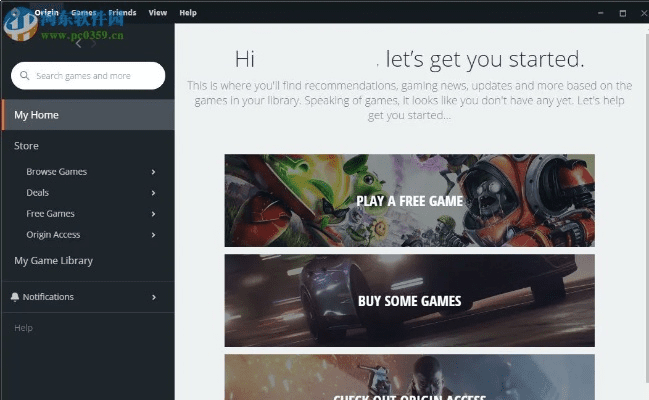Screen dimensions: 649x400
Task: Expand the Deals submenu arrow
Action: click(x=153, y=193)
